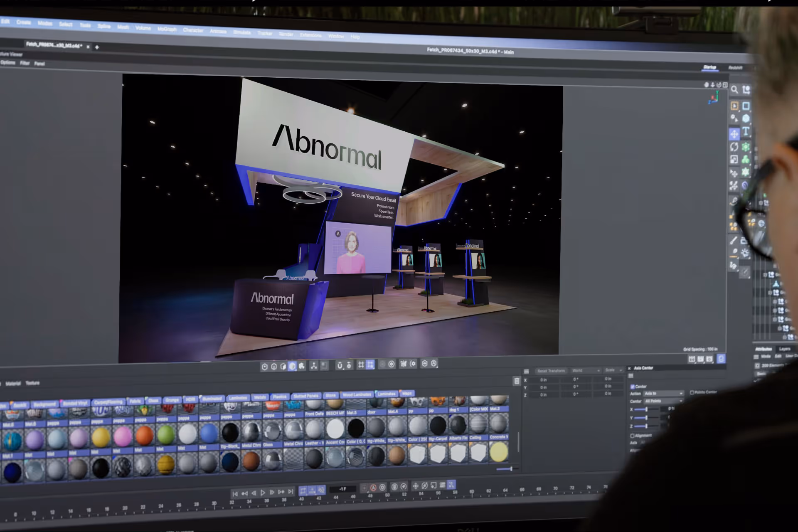Click the first display mode icon under viewport
Image resolution: width=798 pixels, height=532 pixels.
(x=265, y=367)
